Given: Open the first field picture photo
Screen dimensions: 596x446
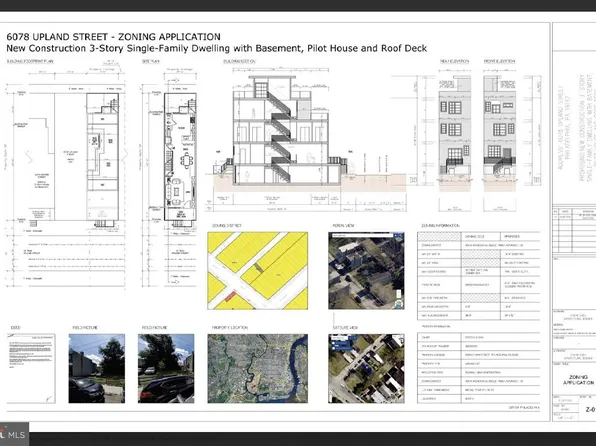Looking at the screenshot, I should pos(97,368).
